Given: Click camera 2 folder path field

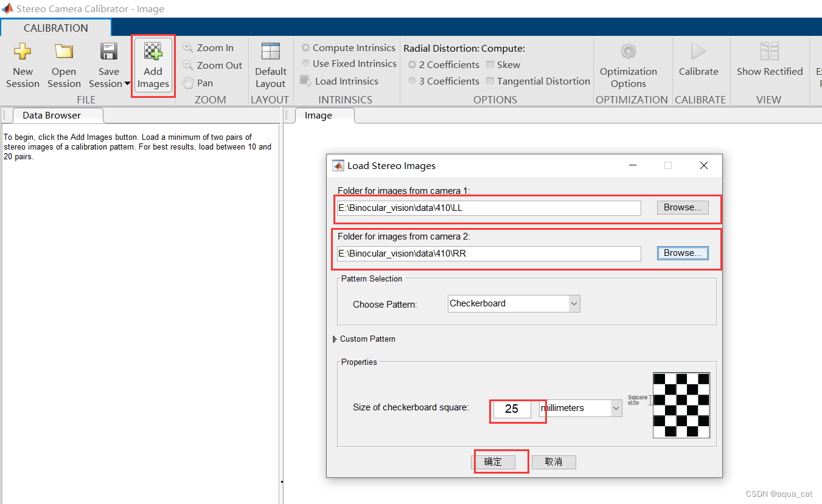Looking at the screenshot, I should (489, 254).
